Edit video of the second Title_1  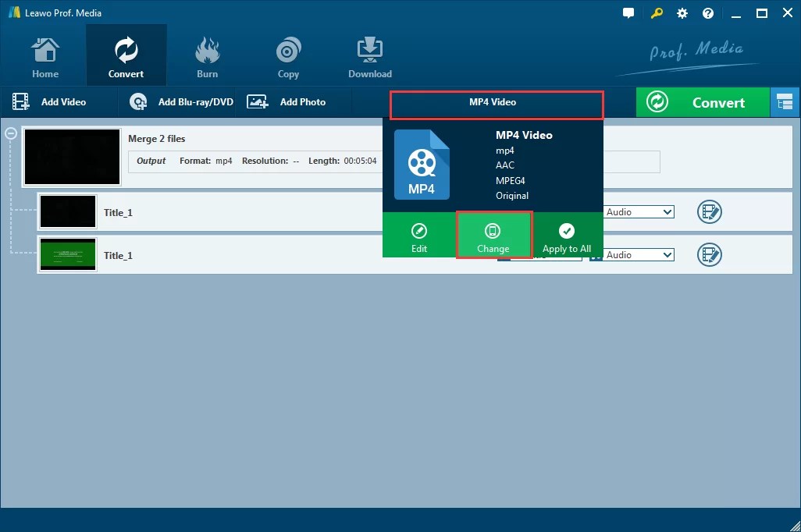pos(709,254)
